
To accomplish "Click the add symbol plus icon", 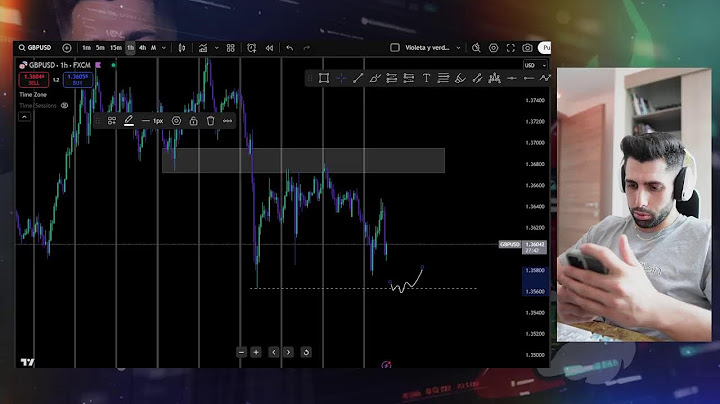I will pos(67,48).
